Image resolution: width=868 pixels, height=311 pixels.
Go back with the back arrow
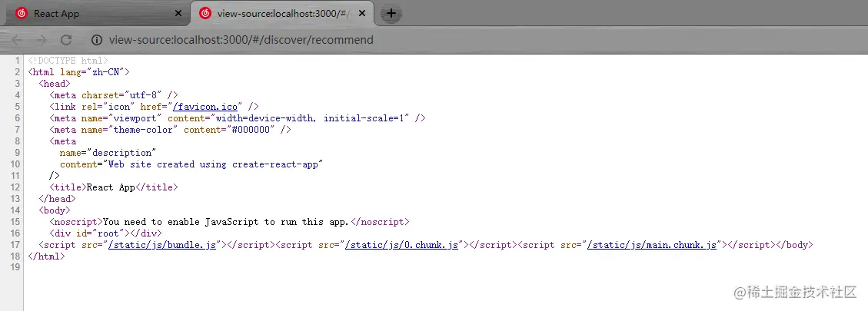point(17,40)
